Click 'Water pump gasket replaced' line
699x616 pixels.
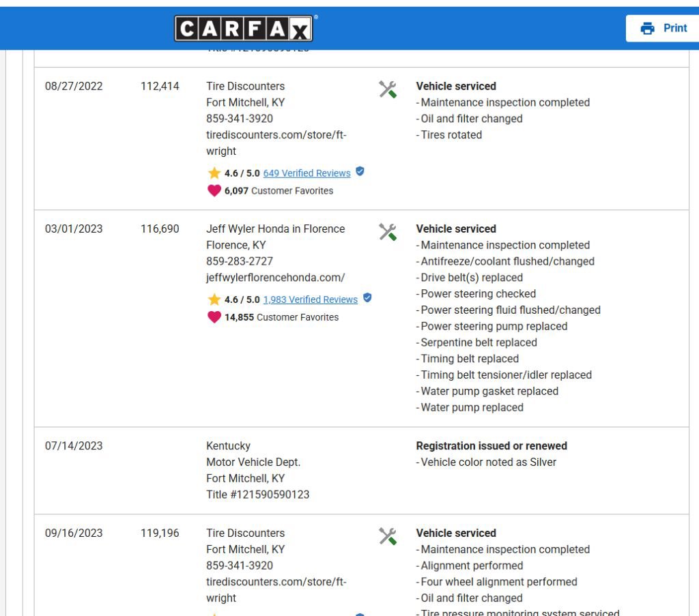coord(487,392)
